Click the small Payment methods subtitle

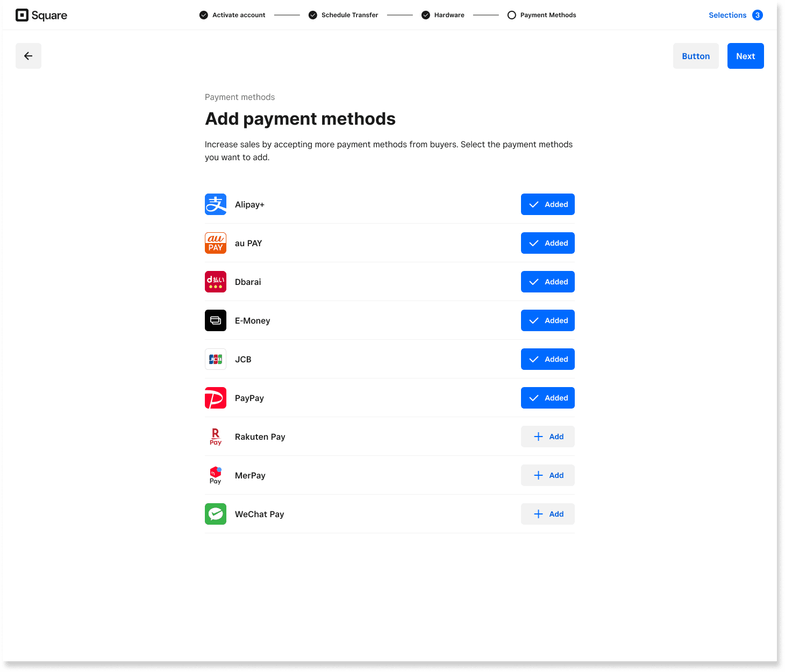coord(240,97)
